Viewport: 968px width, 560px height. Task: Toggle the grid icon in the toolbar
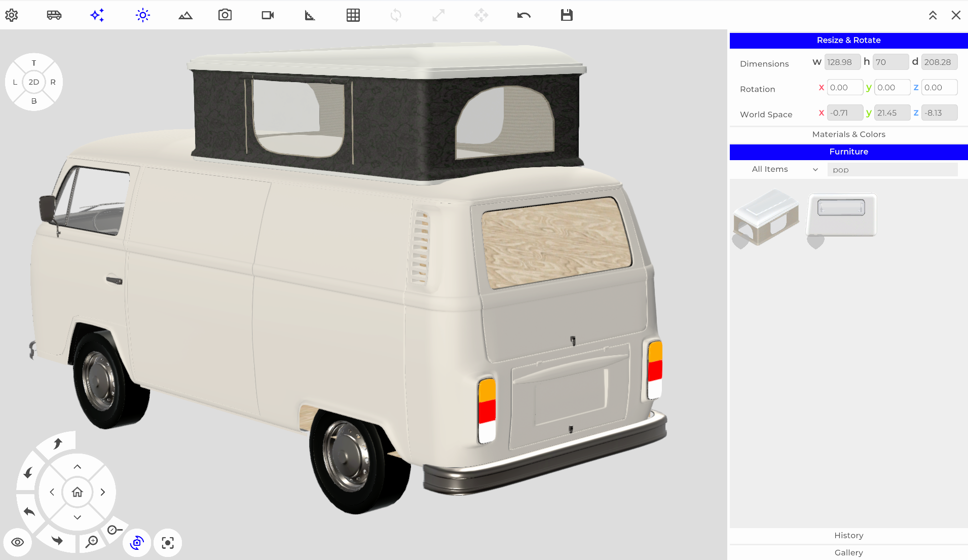[353, 15]
